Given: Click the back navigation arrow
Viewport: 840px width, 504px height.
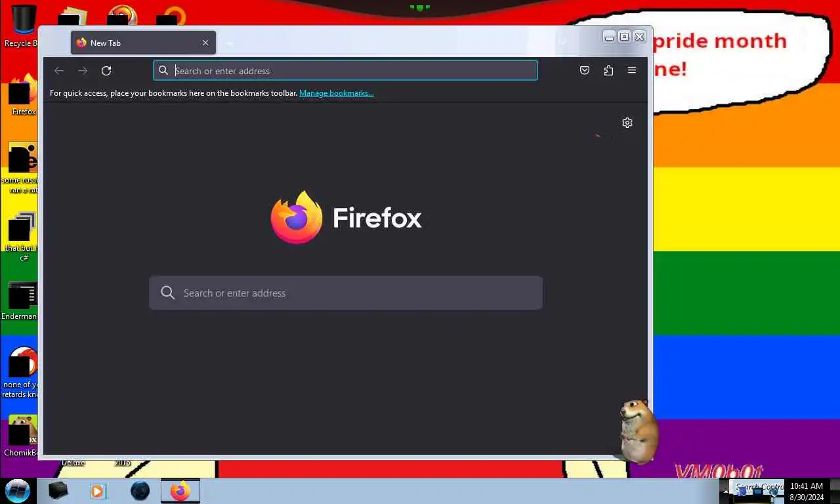Looking at the screenshot, I should (59, 71).
